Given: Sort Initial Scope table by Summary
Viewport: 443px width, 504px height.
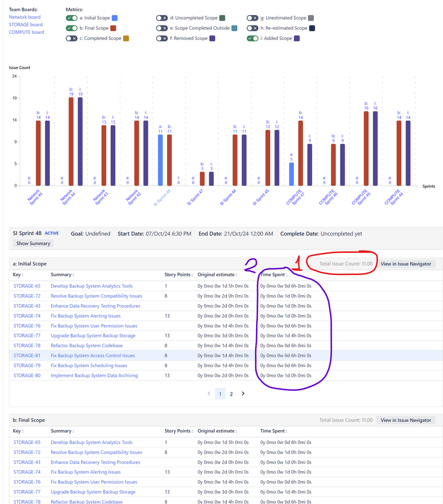Looking at the screenshot, I should pyautogui.click(x=62, y=274).
